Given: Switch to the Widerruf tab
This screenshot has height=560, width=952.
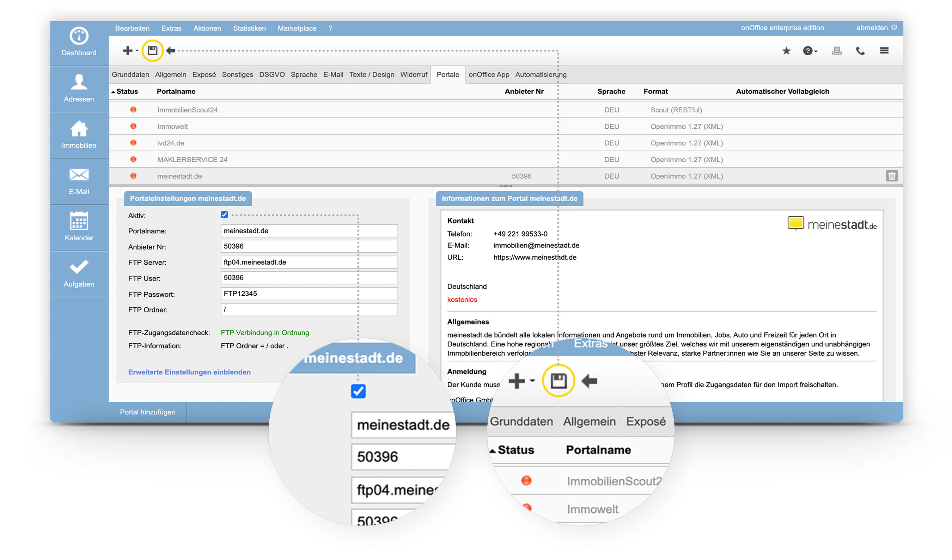Looking at the screenshot, I should pos(414,75).
